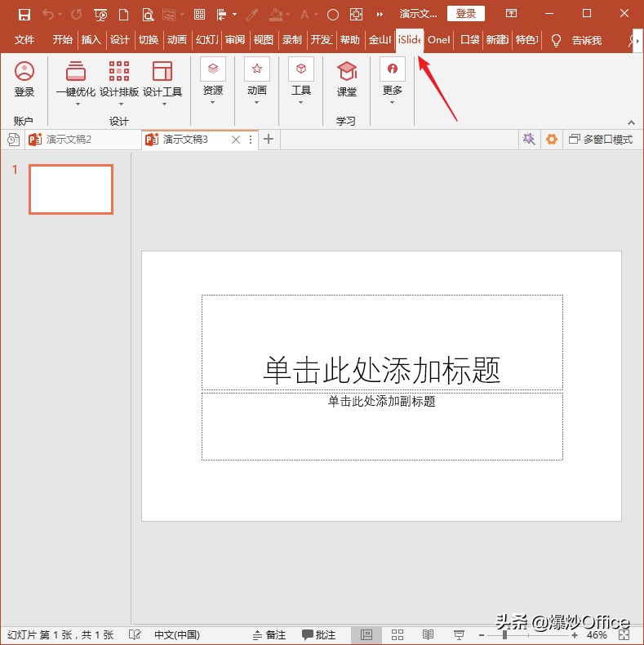Click the title placeholder 单击此处添加标题
Image resolution: width=644 pixels, height=645 pixels.
click(382, 342)
